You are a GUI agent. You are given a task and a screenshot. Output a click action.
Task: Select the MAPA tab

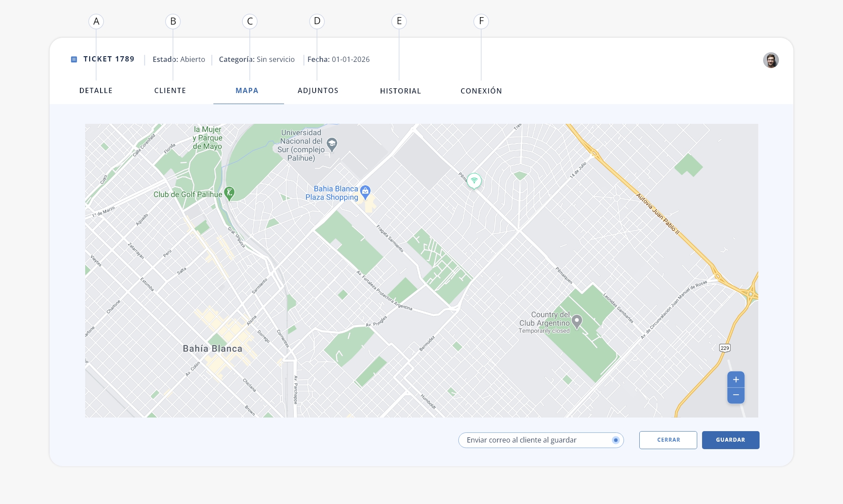click(x=247, y=90)
